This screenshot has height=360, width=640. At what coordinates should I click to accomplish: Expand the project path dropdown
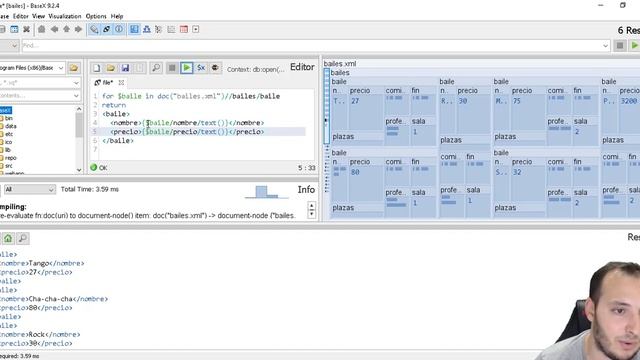pos(61,68)
